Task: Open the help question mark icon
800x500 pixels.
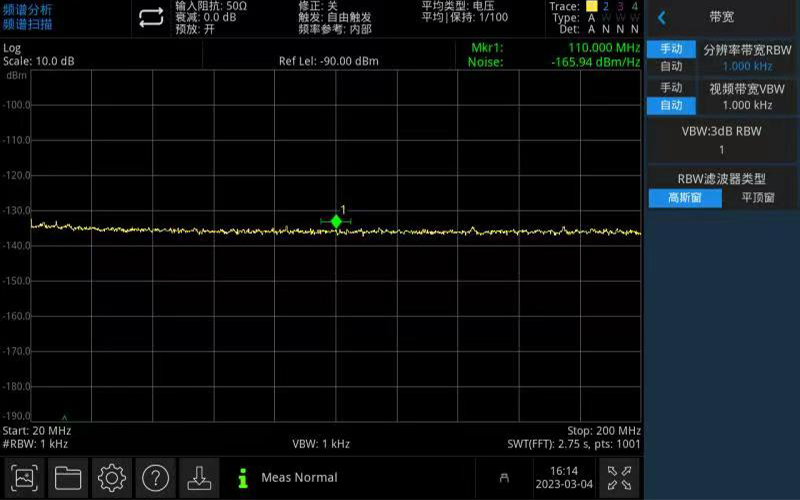Action: click(156, 478)
